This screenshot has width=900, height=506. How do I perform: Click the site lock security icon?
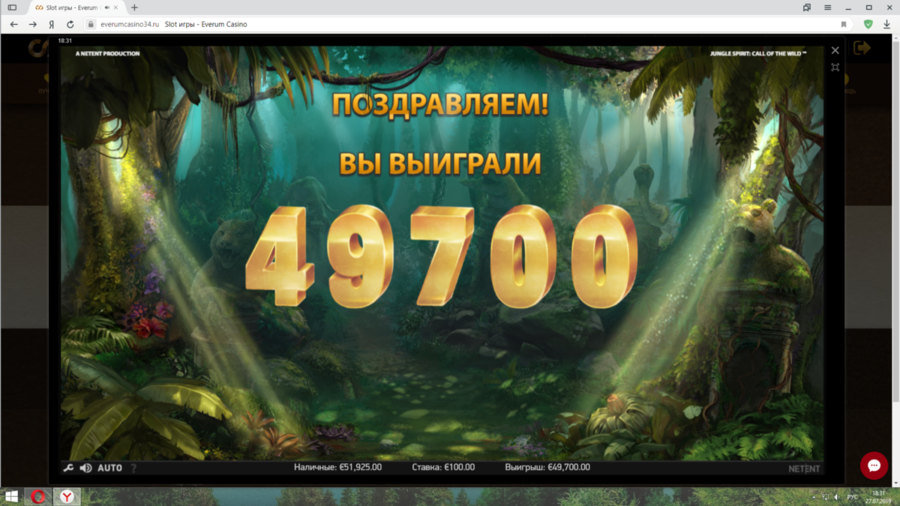tap(90, 24)
